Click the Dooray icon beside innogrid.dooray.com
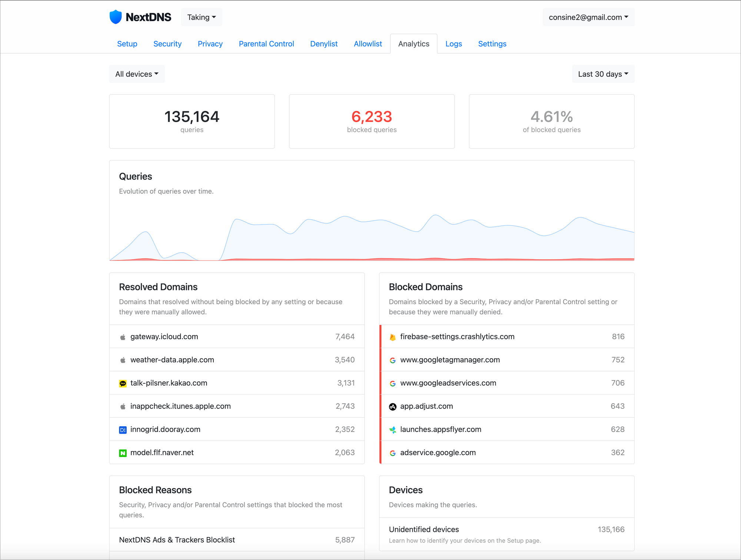Viewport: 741px width, 560px height. [x=123, y=430]
